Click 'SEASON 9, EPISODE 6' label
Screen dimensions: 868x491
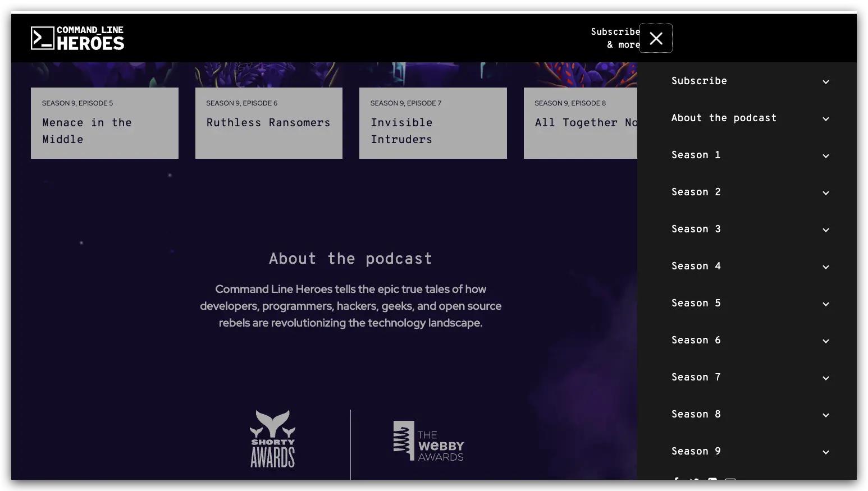pos(242,103)
